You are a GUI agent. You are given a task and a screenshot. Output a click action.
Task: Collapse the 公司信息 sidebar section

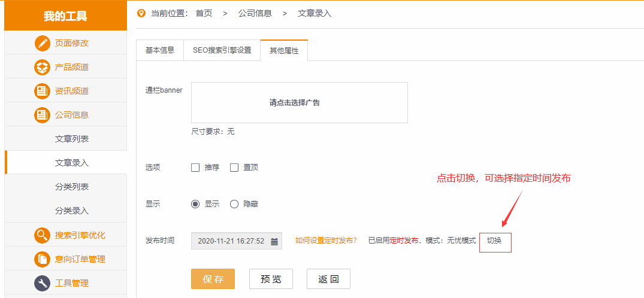click(66, 114)
